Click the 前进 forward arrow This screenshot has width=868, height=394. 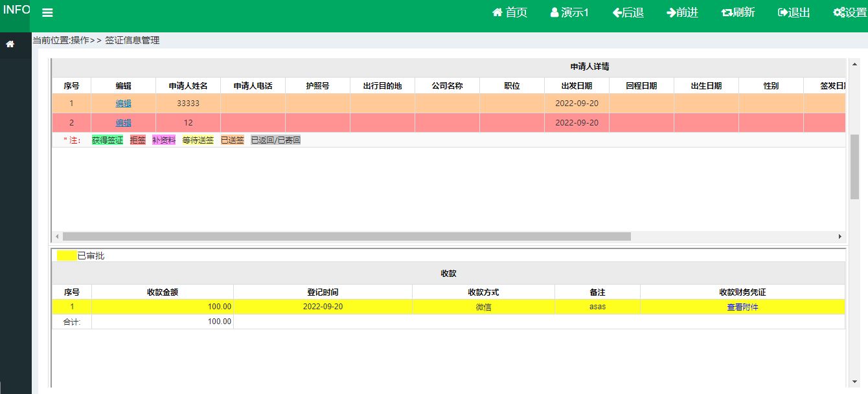point(682,13)
